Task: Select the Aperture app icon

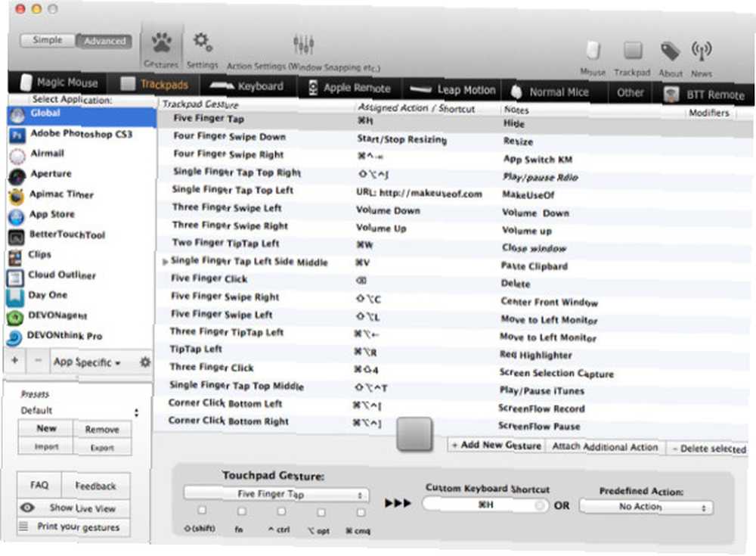Action: click(x=17, y=175)
